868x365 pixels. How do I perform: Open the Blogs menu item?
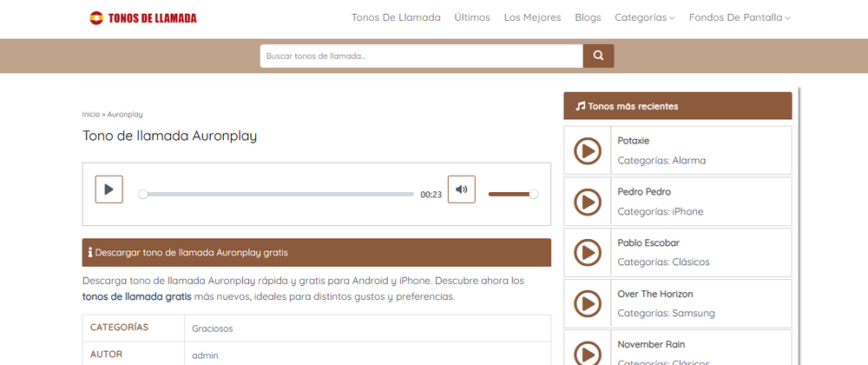(x=588, y=17)
